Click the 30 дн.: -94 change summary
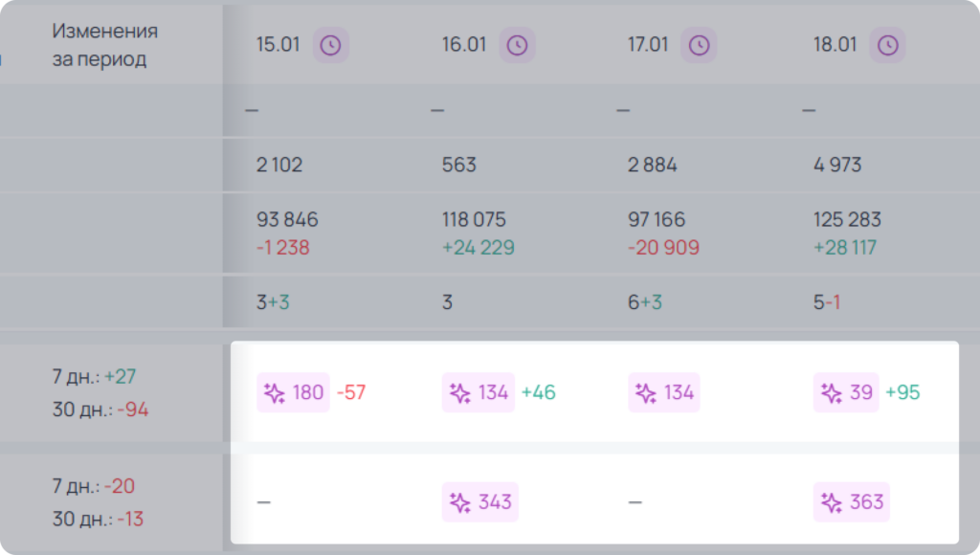The image size is (980, 555). [100, 410]
